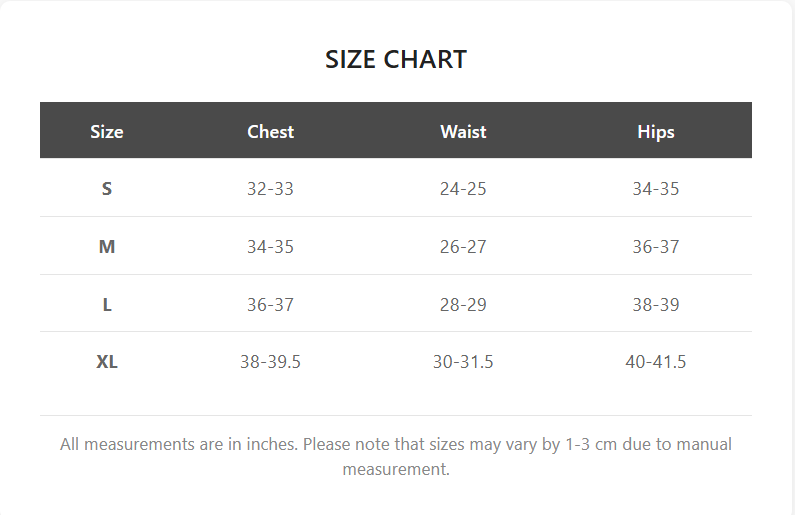Select the M size row label

click(107, 246)
